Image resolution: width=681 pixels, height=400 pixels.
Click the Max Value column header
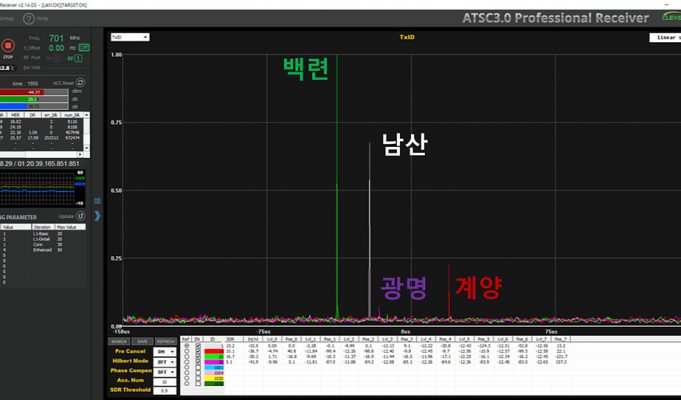point(70,227)
